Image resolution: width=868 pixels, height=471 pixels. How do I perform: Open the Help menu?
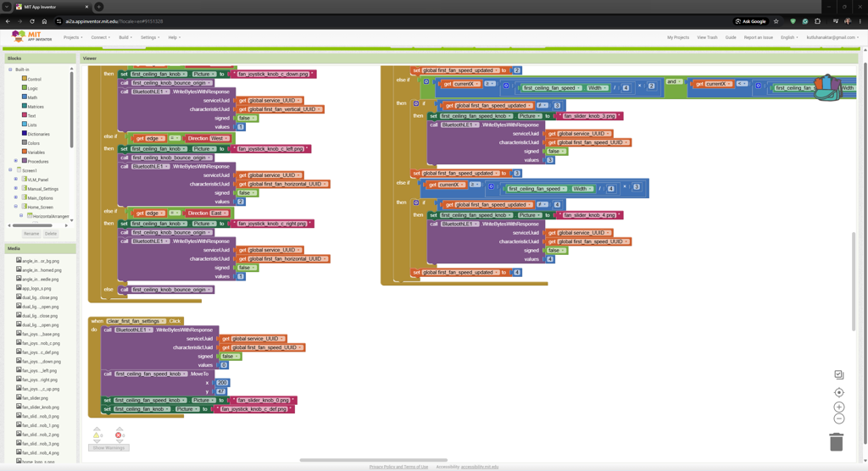tap(174, 37)
